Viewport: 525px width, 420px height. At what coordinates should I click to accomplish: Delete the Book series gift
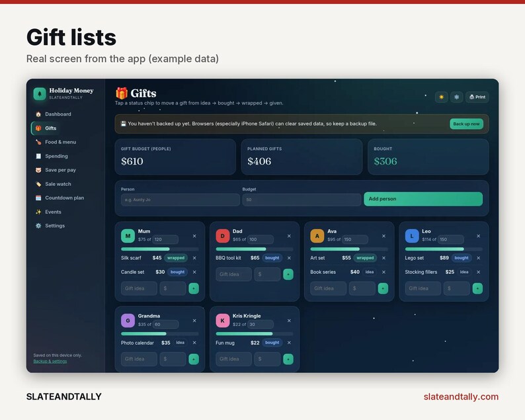click(x=384, y=273)
